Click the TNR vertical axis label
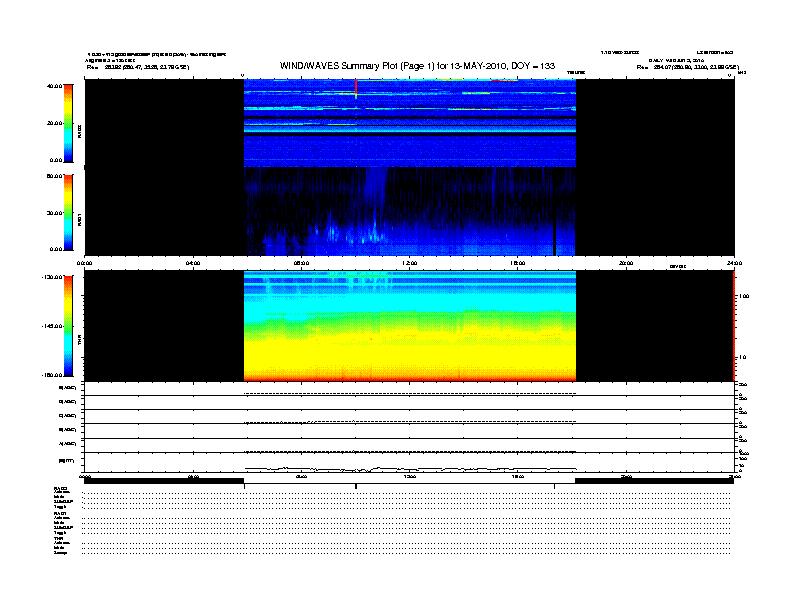Screen dimensions: 792x612 (80, 340)
